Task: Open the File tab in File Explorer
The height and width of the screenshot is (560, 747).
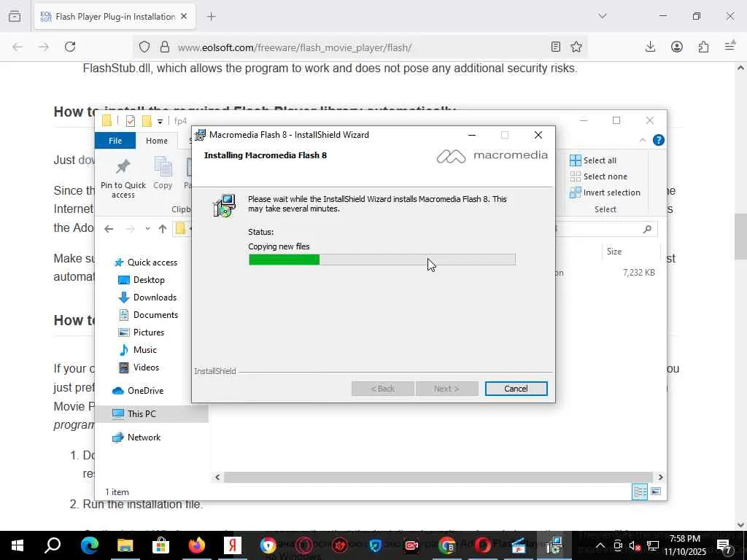Action: coord(115,141)
